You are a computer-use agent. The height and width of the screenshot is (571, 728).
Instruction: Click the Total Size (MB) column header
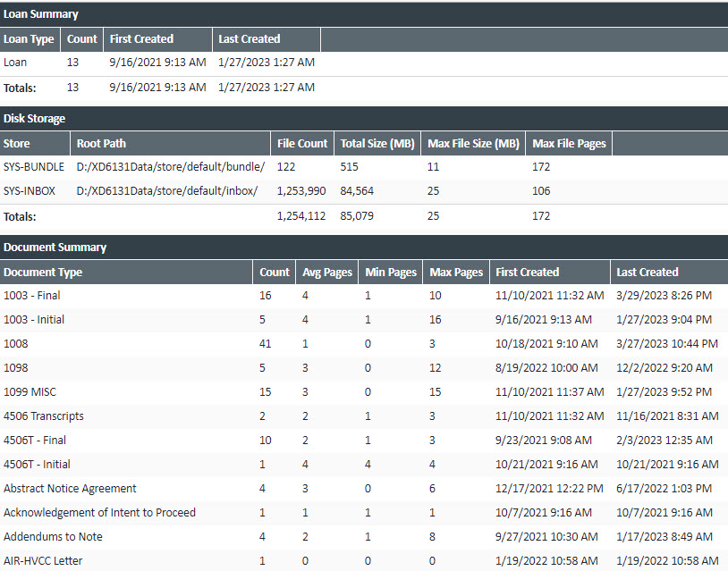click(377, 143)
